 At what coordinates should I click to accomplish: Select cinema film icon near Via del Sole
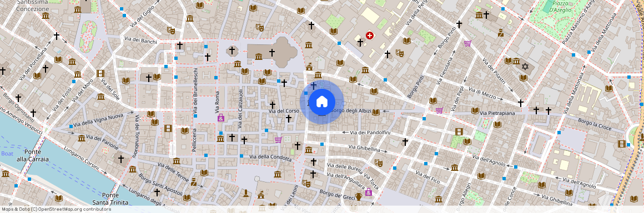click(100, 73)
